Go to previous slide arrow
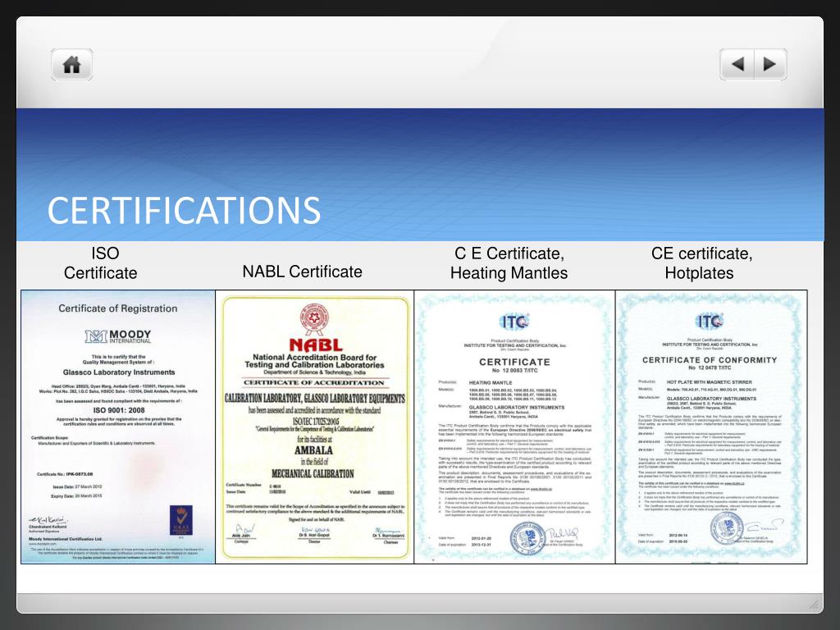 737,64
